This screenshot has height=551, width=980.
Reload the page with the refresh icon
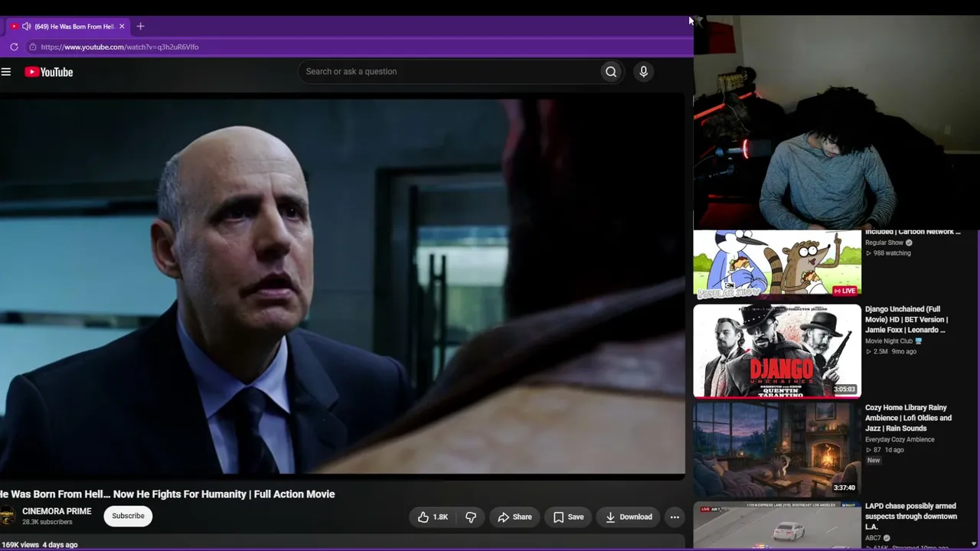[14, 47]
